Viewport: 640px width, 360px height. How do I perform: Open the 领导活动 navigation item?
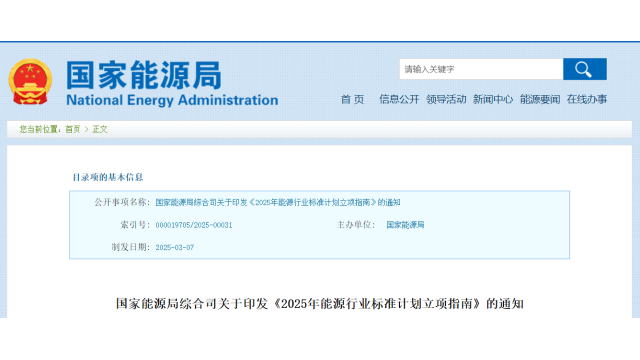tap(446, 99)
